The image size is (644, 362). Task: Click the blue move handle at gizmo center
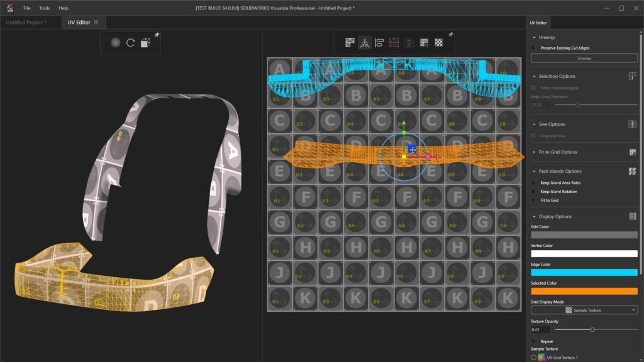(413, 150)
